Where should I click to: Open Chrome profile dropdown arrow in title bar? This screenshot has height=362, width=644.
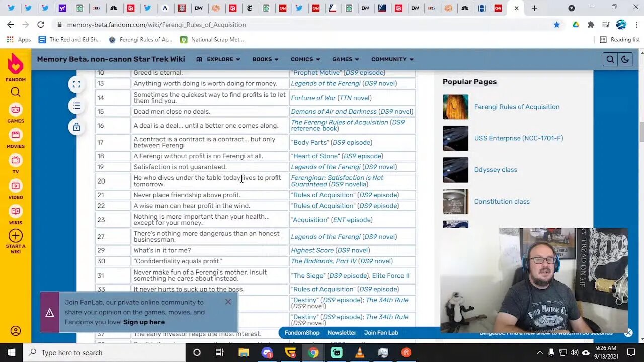pos(571,8)
